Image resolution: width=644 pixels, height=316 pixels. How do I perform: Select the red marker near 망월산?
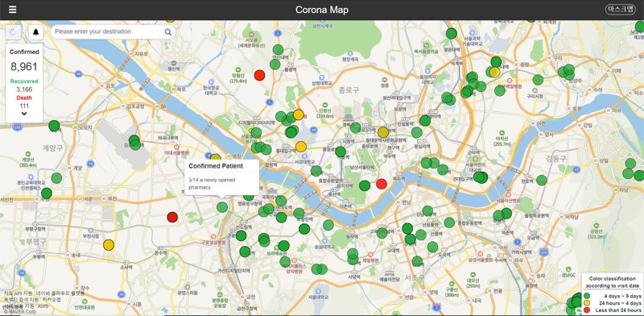click(259, 75)
